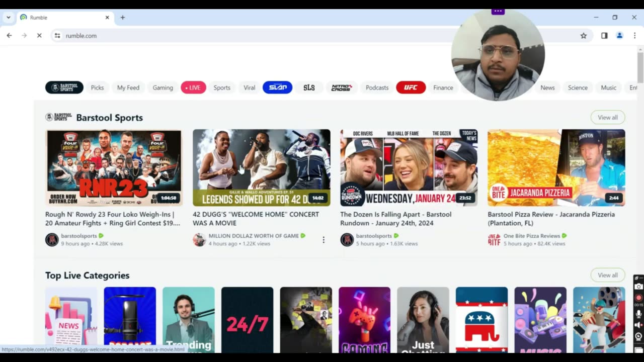The height and width of the screenshot is (362, 644).
Task: Open the Picks category
Action: (x=97, y=87)
